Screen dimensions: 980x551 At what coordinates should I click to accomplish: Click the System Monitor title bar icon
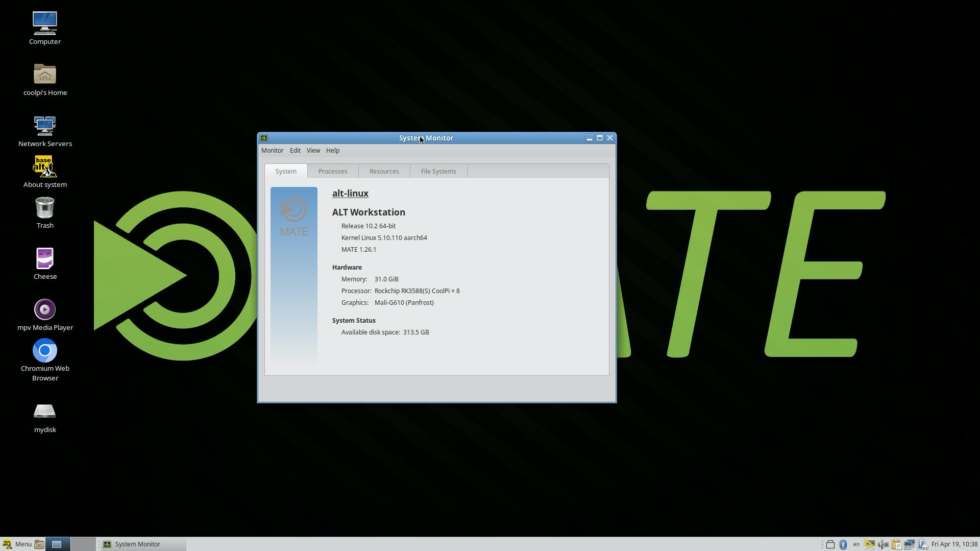[x=264, y=138]
